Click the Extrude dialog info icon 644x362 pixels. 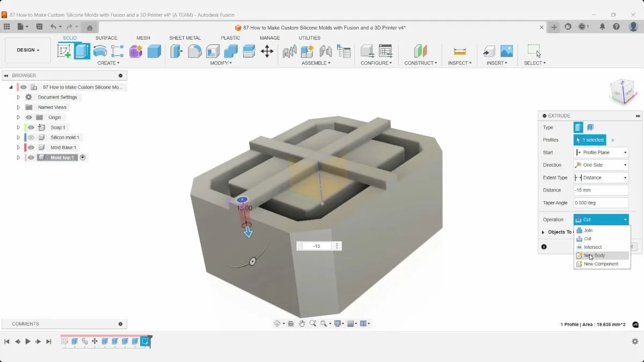click(x=544, y=247)
